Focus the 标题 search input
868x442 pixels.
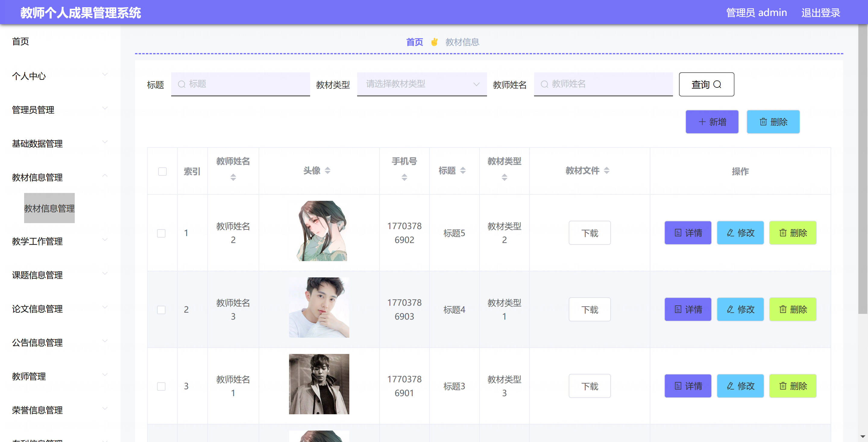pos(241,84)
